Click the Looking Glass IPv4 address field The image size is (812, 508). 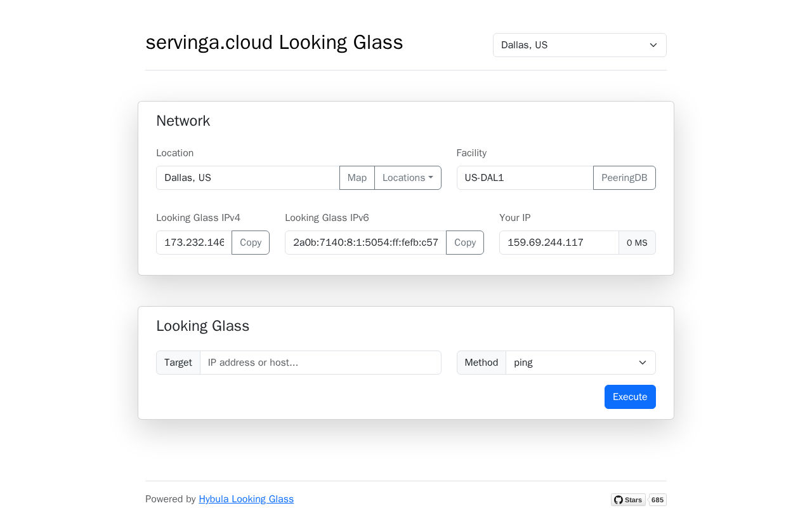pos(194,243)
